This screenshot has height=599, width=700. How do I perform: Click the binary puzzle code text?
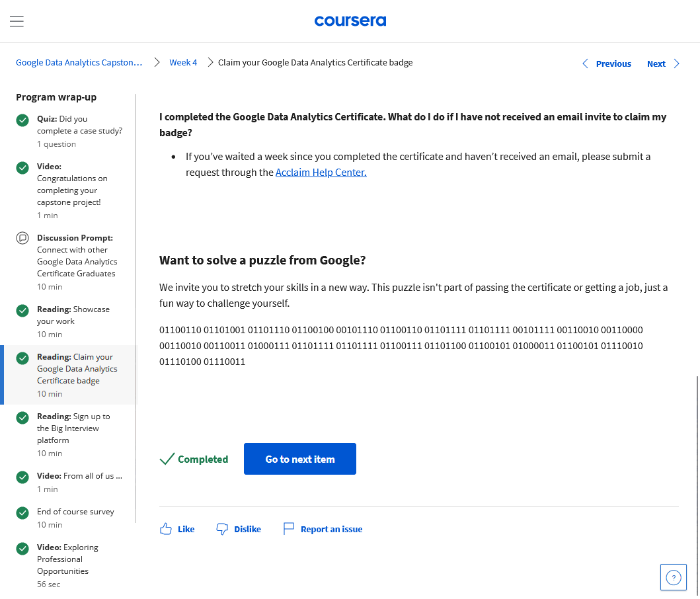[x=401, y=346]
